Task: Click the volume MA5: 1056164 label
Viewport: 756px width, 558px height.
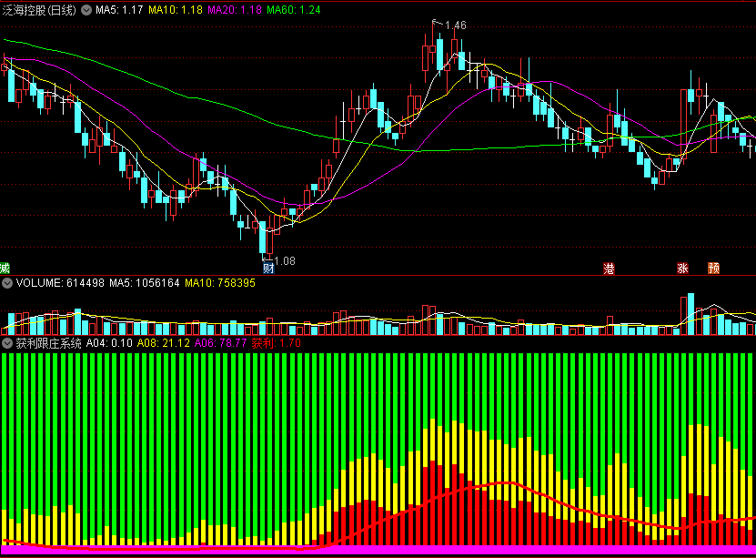Action: pos(144,283)
